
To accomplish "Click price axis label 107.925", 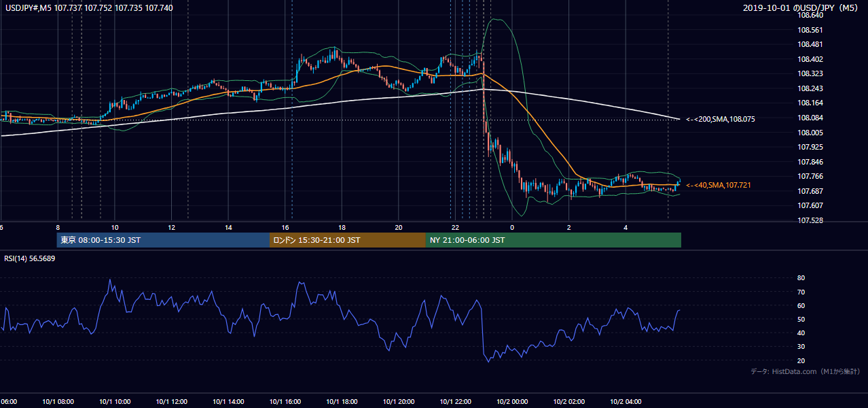I will (810, 147).
